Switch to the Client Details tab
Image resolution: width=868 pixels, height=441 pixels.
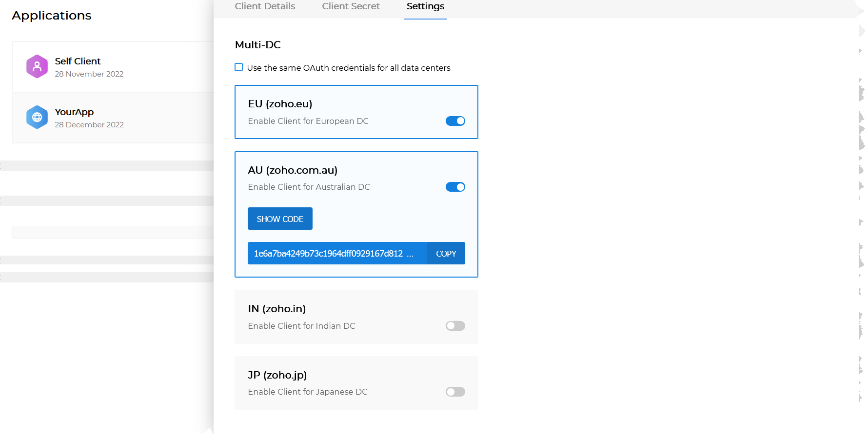pyautogui.click(x=265, y=6)
